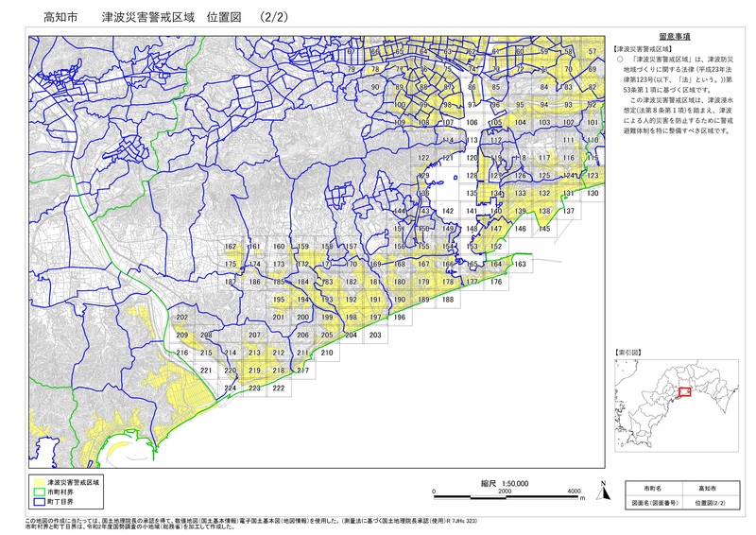Click the 高知市 cell in the title block
756x535 pixels.
(706, 488)
